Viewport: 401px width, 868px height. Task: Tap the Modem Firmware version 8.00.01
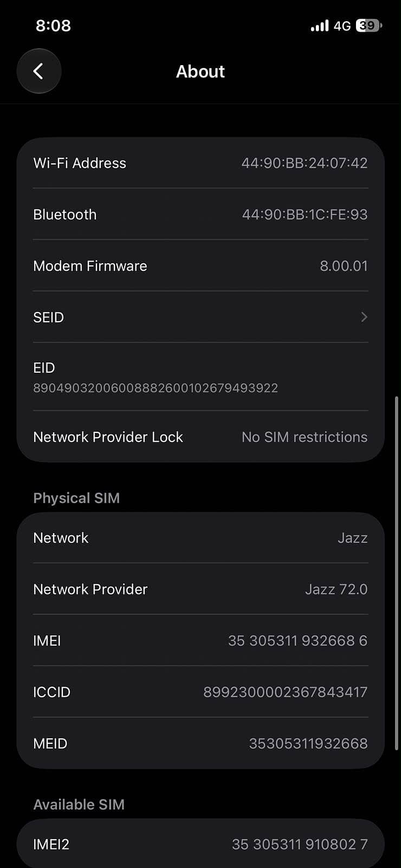pos(344,266)
